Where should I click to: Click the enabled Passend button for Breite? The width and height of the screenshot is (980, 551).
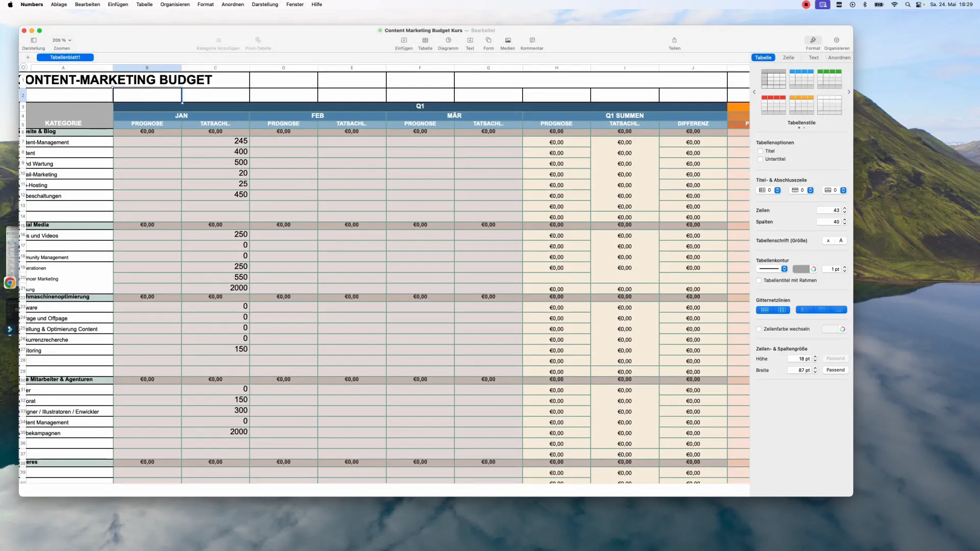pyautogui.click(x=836, y=370)
